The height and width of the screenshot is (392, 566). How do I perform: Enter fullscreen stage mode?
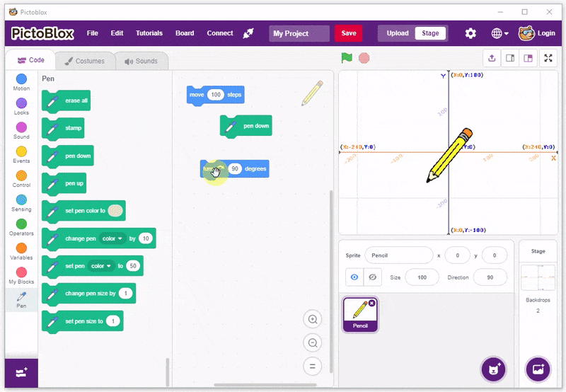(x=548, y=58)
